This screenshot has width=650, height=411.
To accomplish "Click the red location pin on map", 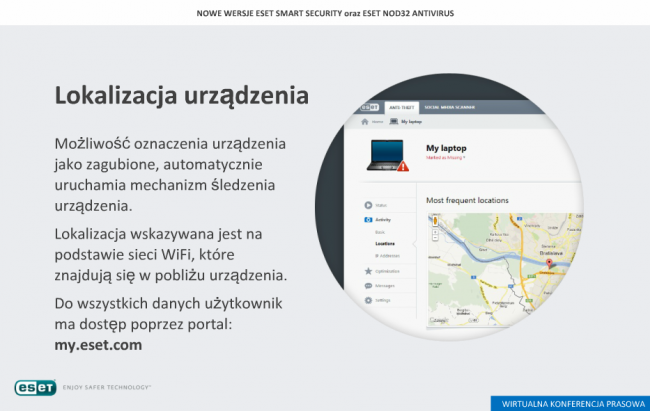I will click(x=549, y=263).
